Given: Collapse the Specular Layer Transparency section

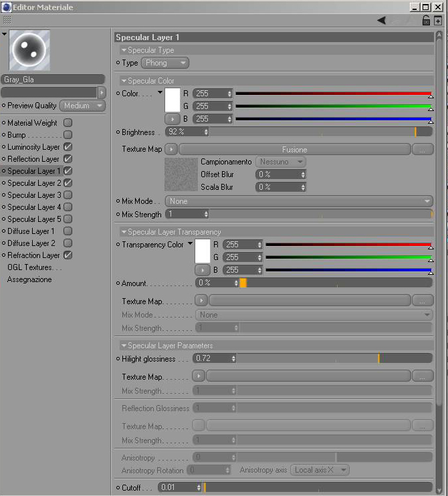Looking at the screenshot, I should [124, 232].
